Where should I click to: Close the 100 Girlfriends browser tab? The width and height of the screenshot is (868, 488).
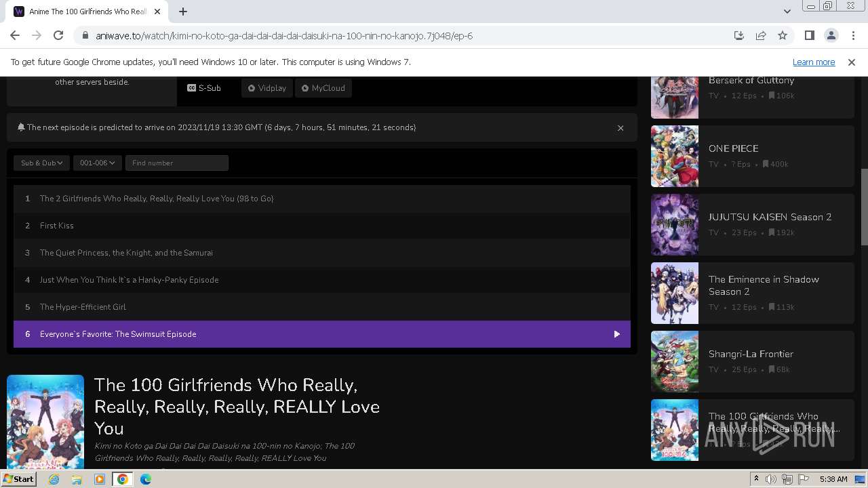(157, 12)
